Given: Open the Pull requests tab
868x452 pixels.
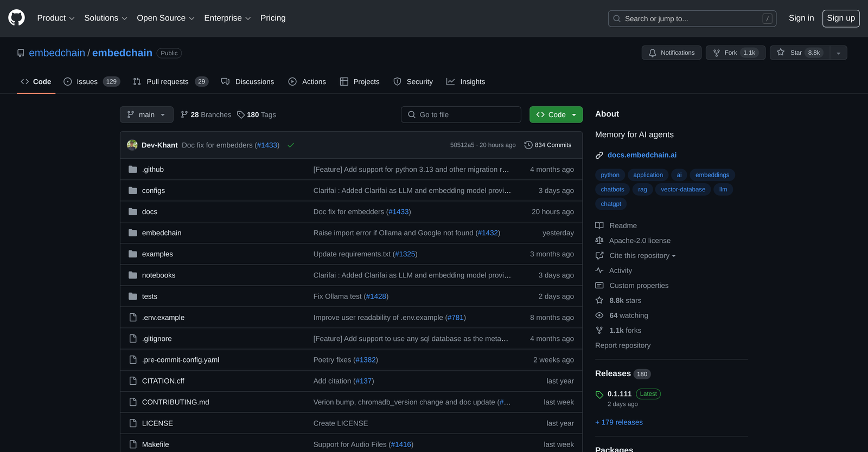Looking at the screenshot, I should coord(170,82).
